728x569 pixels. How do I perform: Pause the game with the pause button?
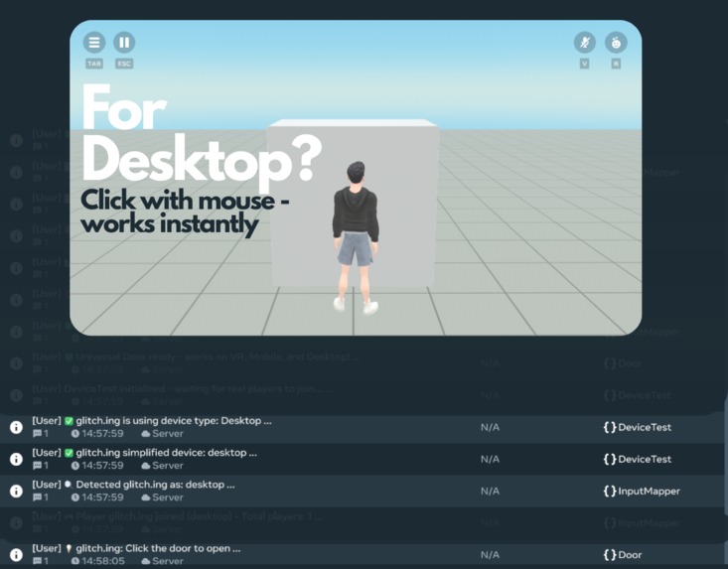click(124, 43)
